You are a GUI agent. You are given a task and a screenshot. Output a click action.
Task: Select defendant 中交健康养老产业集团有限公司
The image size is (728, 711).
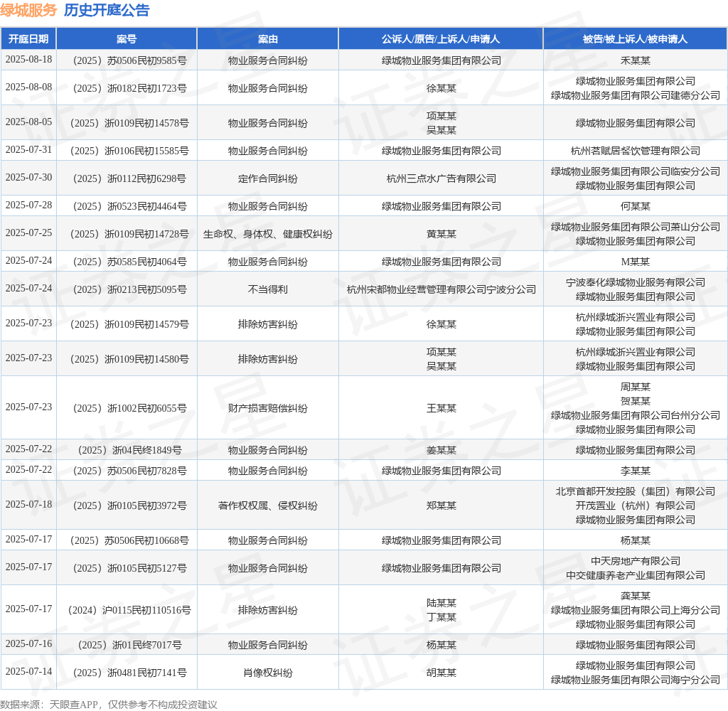(x=635, y=575)
